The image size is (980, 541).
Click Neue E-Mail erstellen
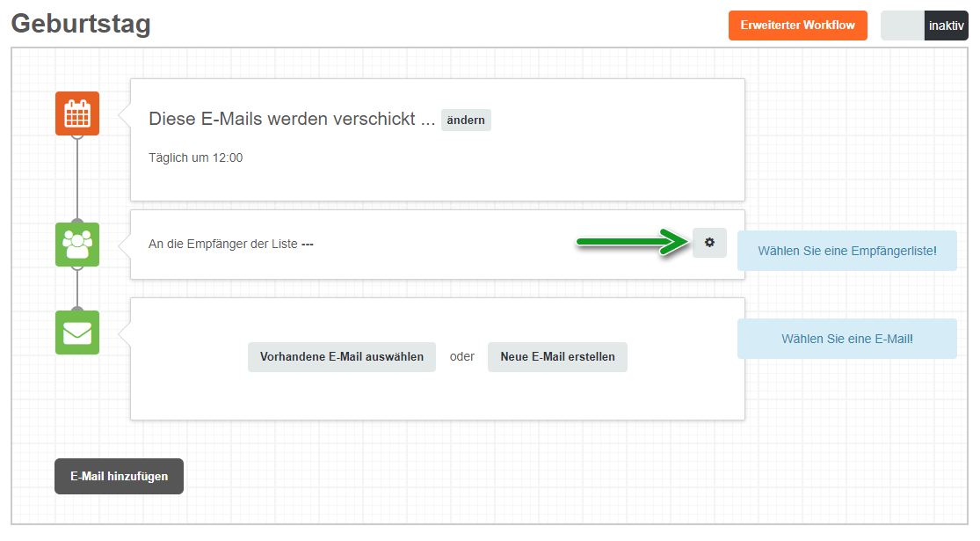(x=557, y=357)
